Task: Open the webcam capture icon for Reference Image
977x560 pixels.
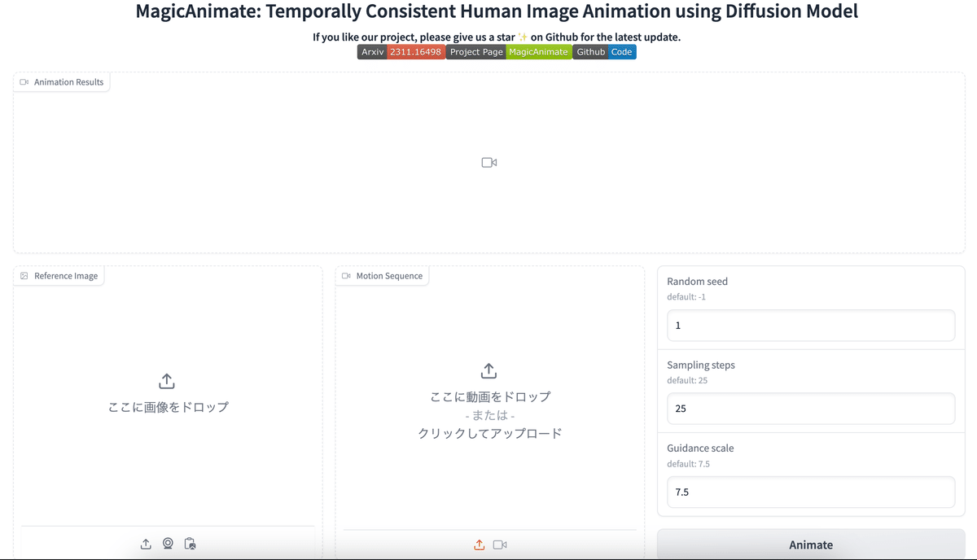Action: [168, 543]
